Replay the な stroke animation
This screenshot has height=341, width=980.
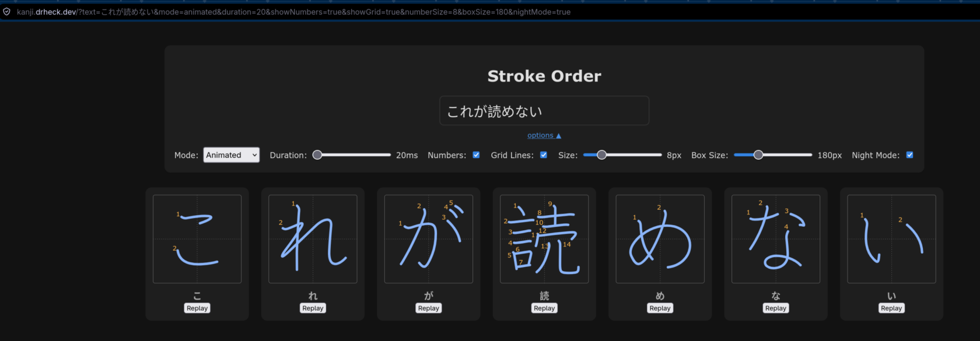tap(776, 308)
